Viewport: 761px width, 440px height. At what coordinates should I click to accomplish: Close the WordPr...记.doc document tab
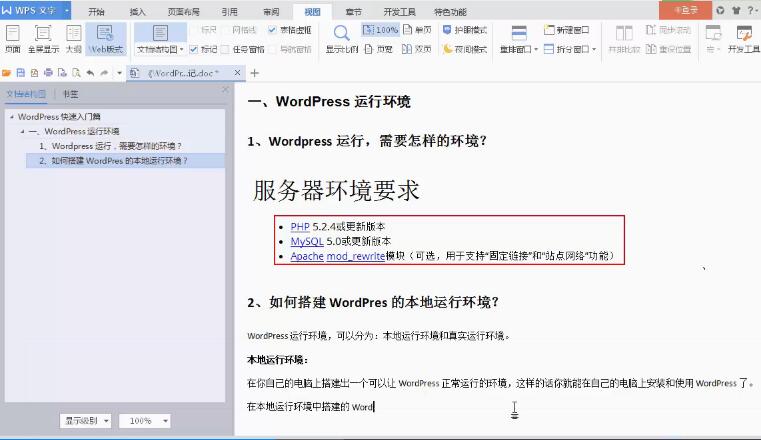click(237, 73)
